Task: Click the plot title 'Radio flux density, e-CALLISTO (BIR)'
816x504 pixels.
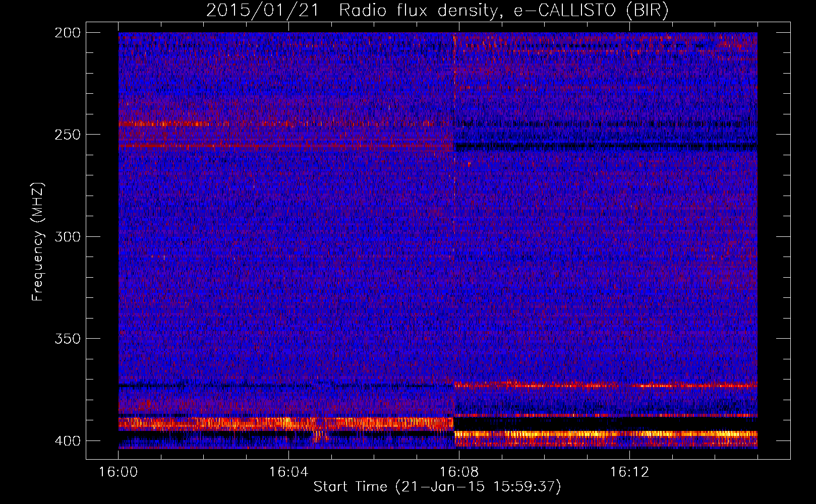Action: 504,10
